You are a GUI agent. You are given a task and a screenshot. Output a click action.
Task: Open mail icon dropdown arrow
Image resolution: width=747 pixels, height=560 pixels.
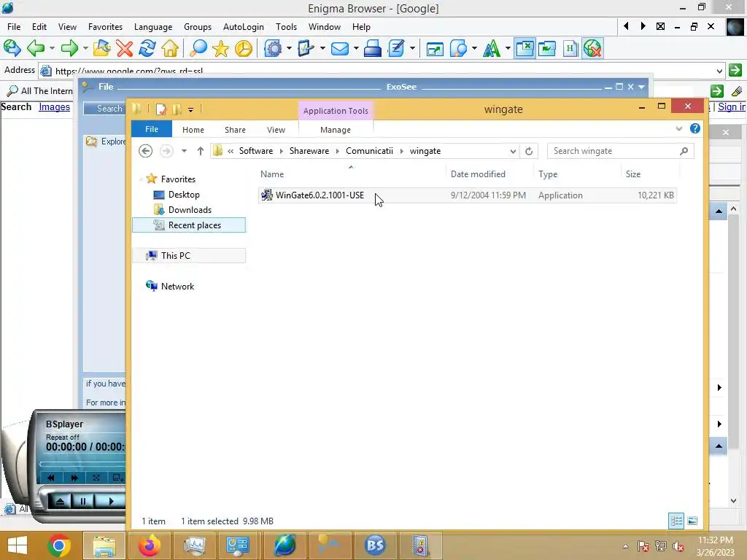coord(355,48)
